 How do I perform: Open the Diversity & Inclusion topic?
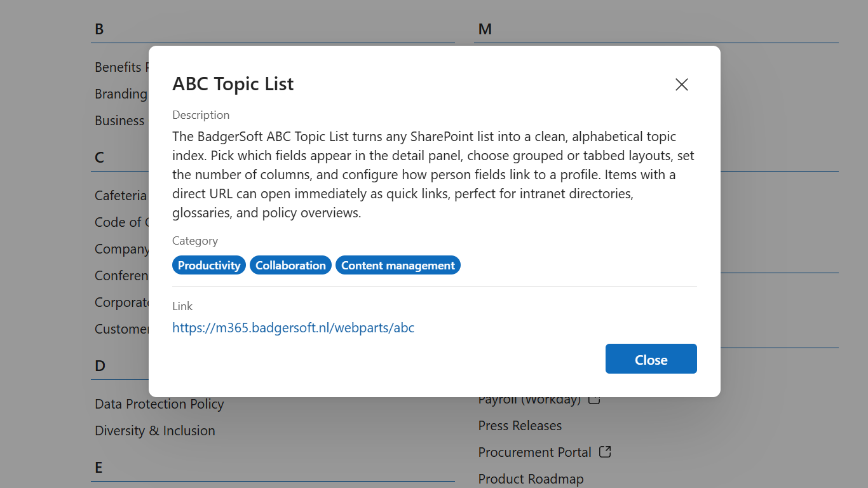point(154,431)
